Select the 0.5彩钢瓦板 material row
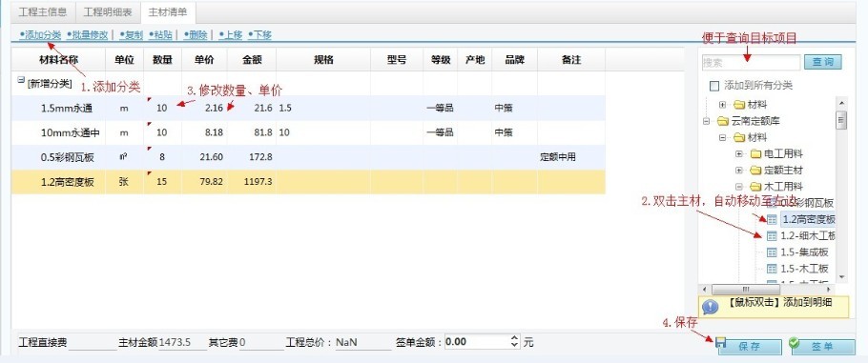 (308, 157)
